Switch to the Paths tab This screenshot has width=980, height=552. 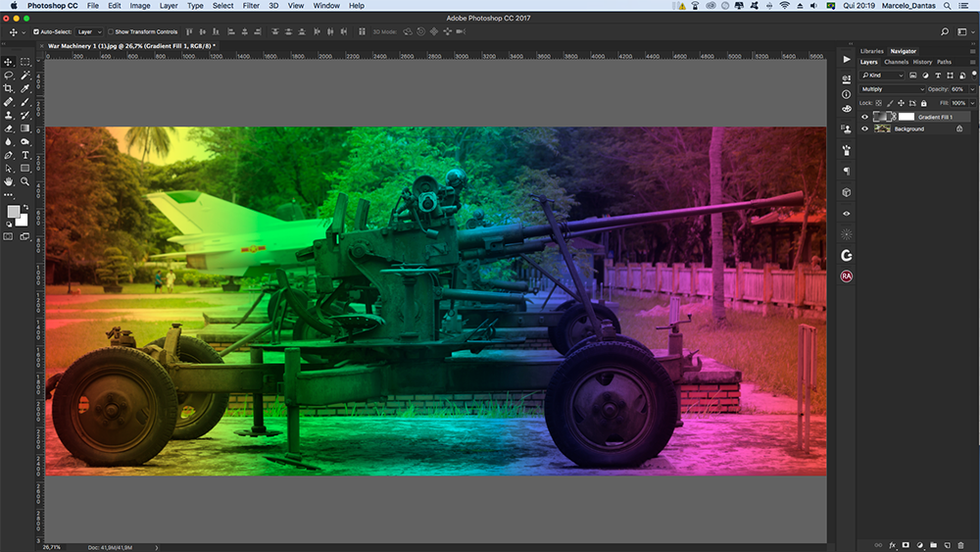[x=945, y=62]
